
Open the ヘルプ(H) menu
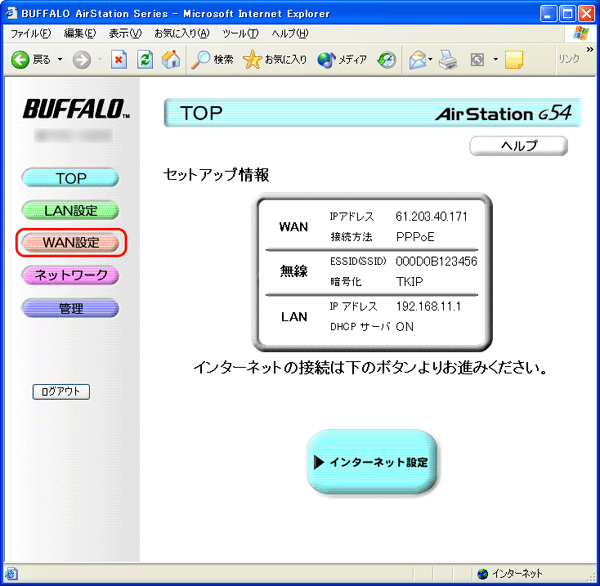click(x=290, y=34)
